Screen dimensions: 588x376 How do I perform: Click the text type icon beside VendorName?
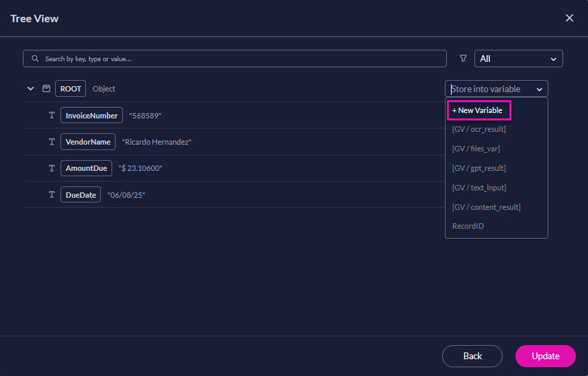pos(52,142)
